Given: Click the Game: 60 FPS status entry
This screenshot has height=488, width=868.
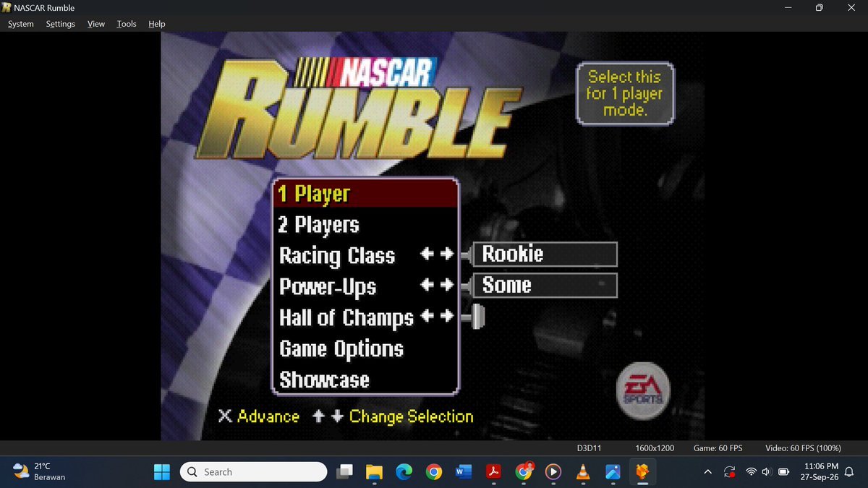Looking at the screenshot, I should (718, 448).
